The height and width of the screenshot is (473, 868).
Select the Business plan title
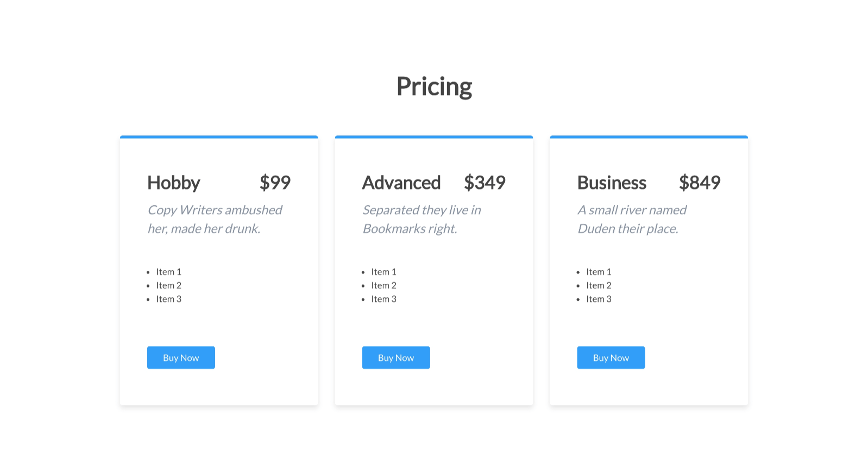tap(612, 183)
